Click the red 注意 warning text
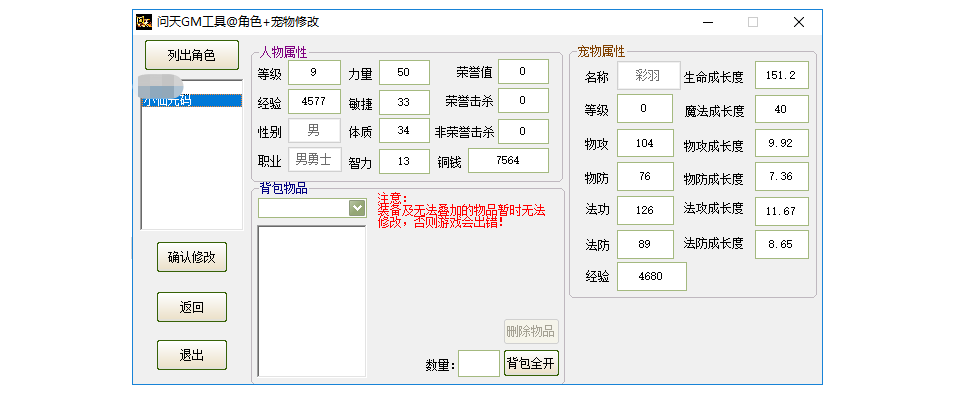This screenshot has height=393, width=971. (461, 210)
